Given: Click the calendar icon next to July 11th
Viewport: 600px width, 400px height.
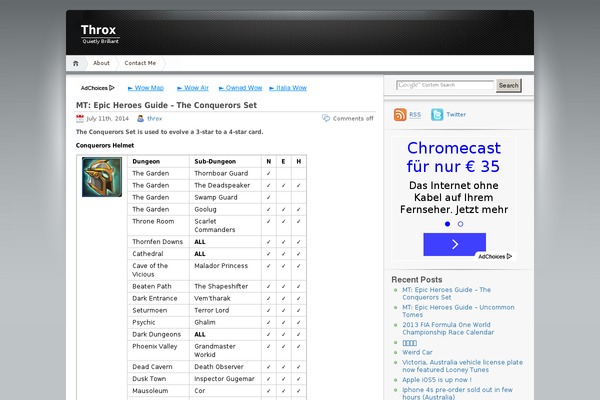Looking at the screenshot, I should tap(80, 119).
